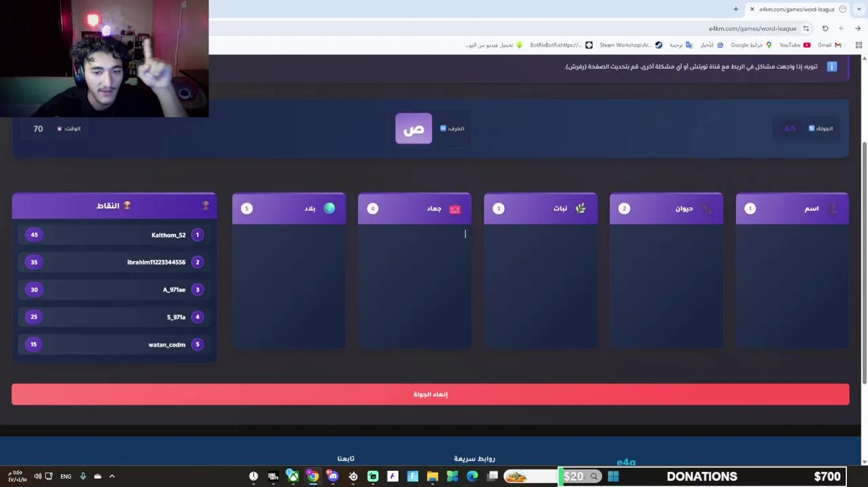868x487 pixels.
Task: Open the BotRix bookmark
Action: (561, 45)
